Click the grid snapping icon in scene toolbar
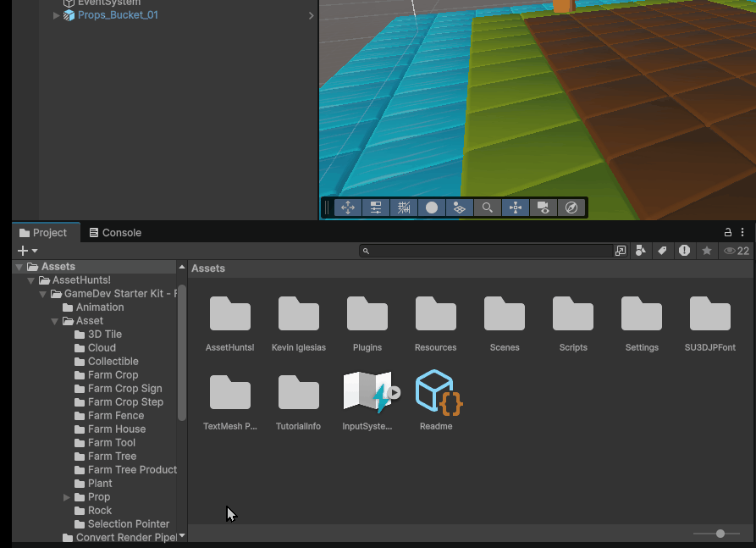Screen dimensions: 756x548 pos(404,208)
